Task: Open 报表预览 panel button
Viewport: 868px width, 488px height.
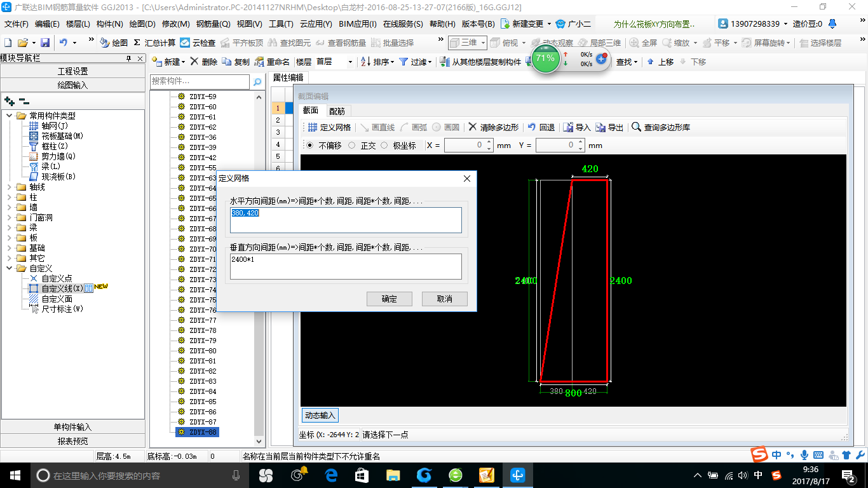Action: coord(73,441)
